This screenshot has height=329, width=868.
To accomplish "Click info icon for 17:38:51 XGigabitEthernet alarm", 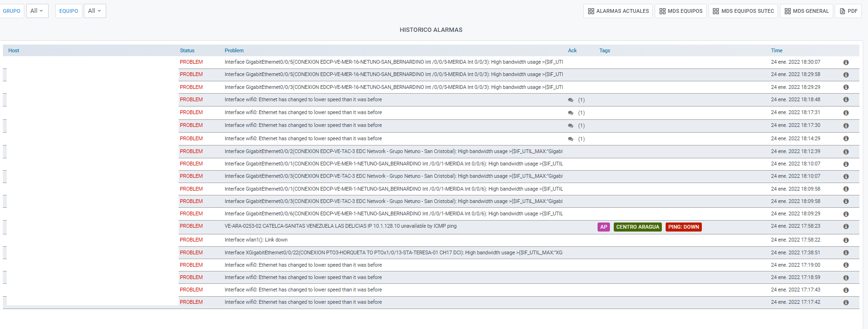I will [x=846, y=253].
